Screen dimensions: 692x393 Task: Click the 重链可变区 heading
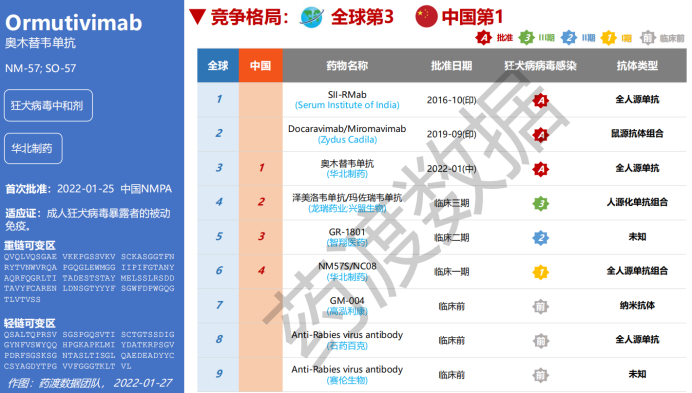point(30,245)
